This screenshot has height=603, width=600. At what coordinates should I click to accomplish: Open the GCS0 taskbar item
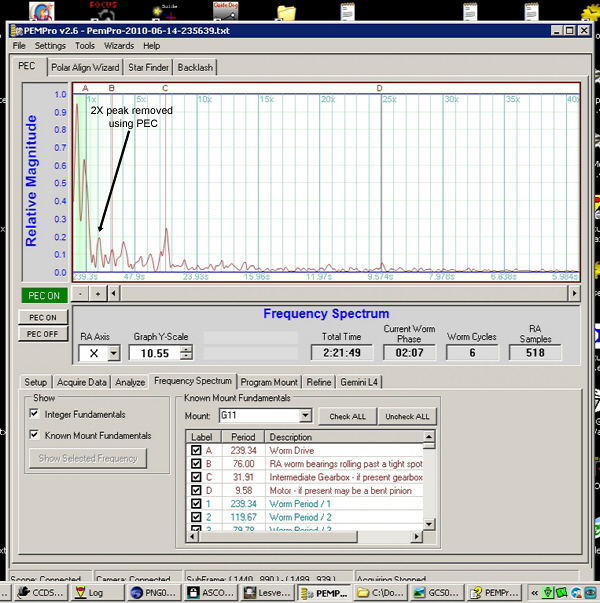pyautogui.click(x=437, y=592)
